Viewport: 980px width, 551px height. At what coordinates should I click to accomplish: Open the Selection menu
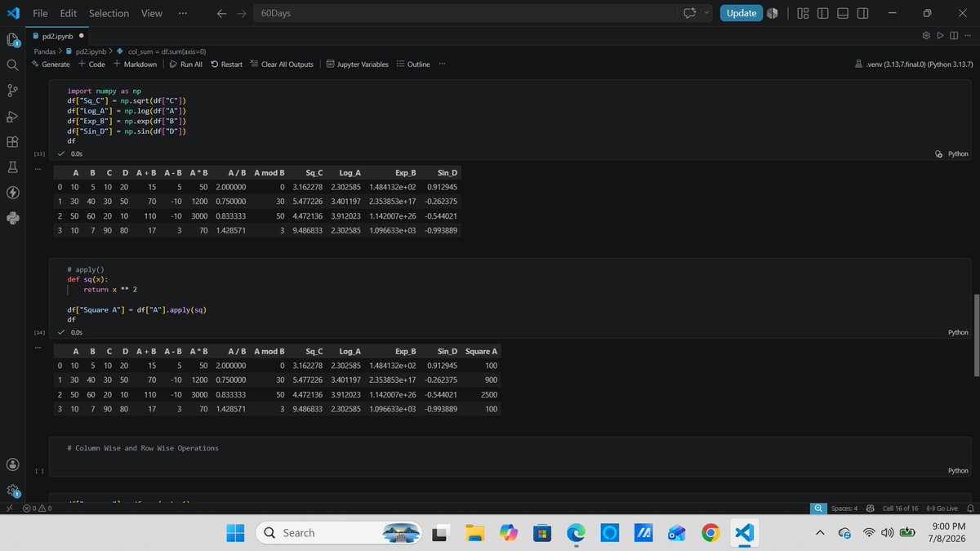tap(109, 13)
